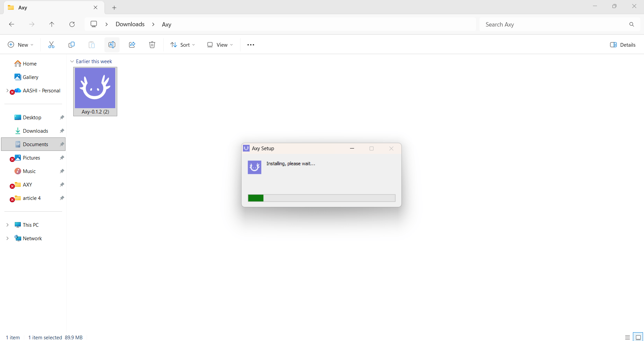Expand the Network tree node
This screenshot has height=341, width=644.
tap(7, 238)
